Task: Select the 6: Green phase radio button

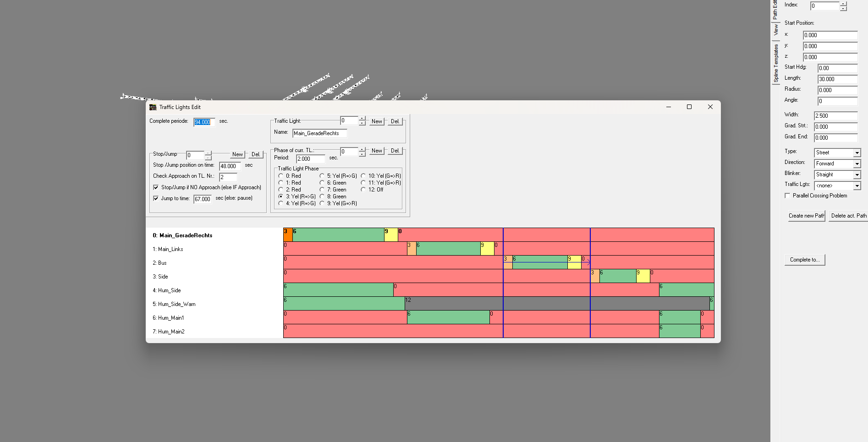Action: tap(322, 183)
